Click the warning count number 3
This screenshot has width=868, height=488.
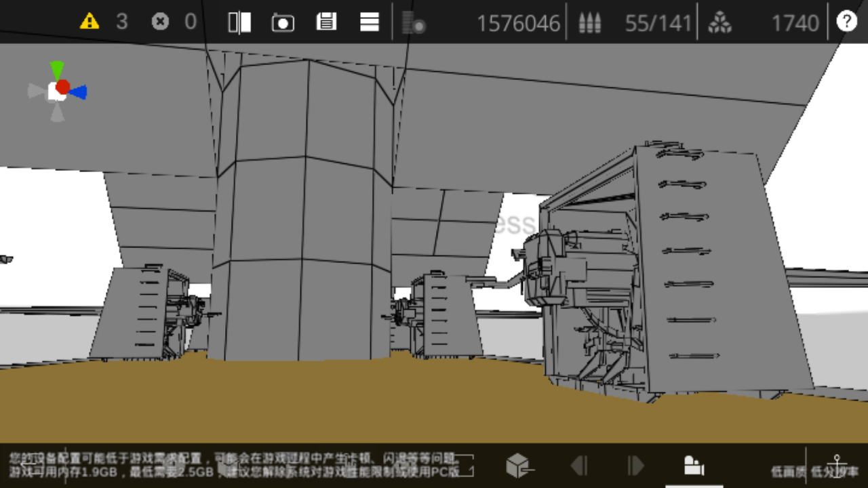click(121, 22)
